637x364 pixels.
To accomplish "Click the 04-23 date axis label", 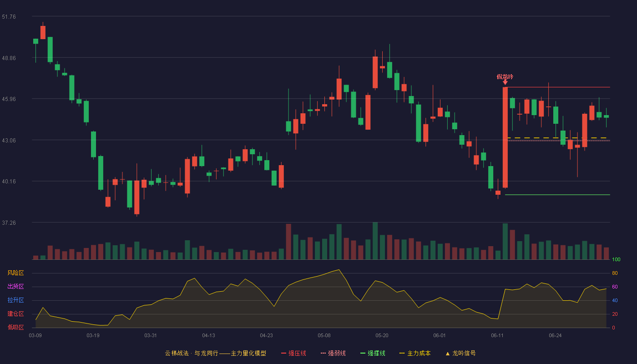I will click(266, 335).
